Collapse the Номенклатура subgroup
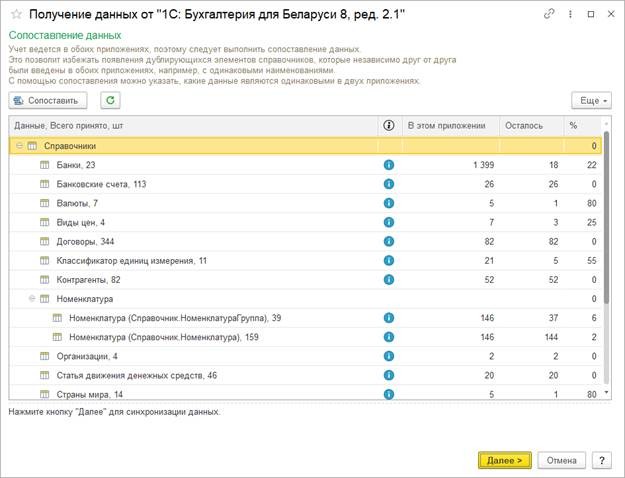 click(x=32, y=299)
